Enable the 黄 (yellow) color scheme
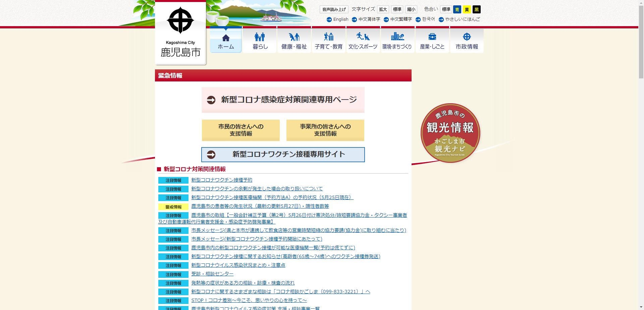Screen dimensions: 644x310 coord(467,10)
